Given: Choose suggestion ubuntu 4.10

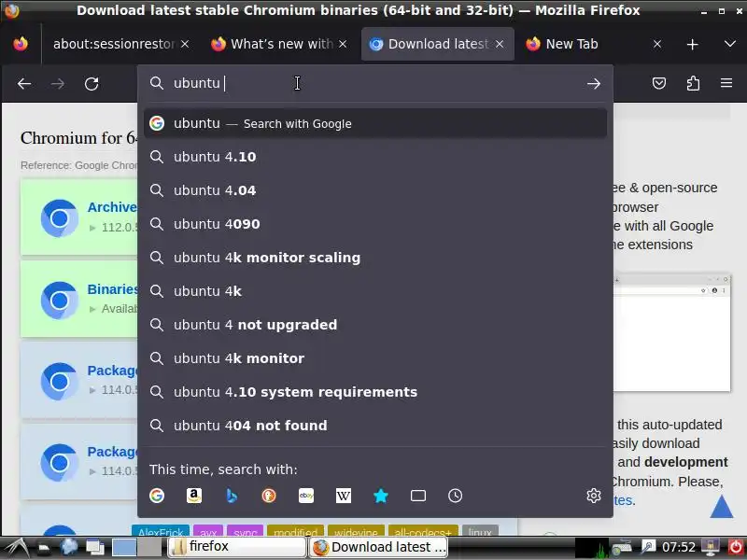Looking at the screenshot, I should point(375,157).
